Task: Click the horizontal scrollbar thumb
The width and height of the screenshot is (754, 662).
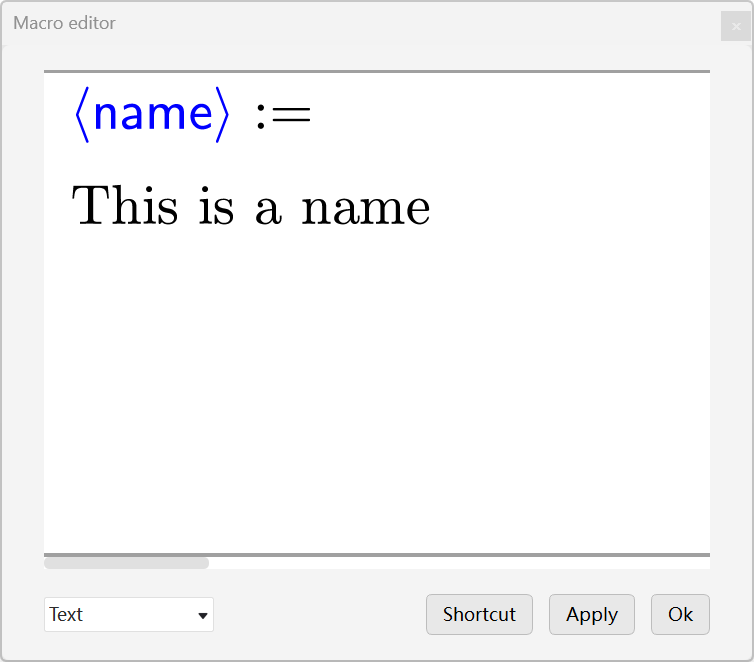Action: pos(126,563)
